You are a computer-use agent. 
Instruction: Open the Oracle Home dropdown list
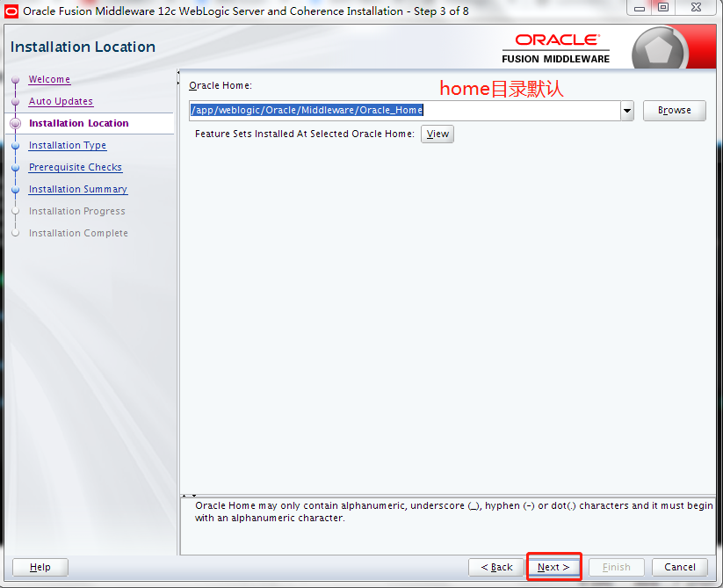coord(626,111)
